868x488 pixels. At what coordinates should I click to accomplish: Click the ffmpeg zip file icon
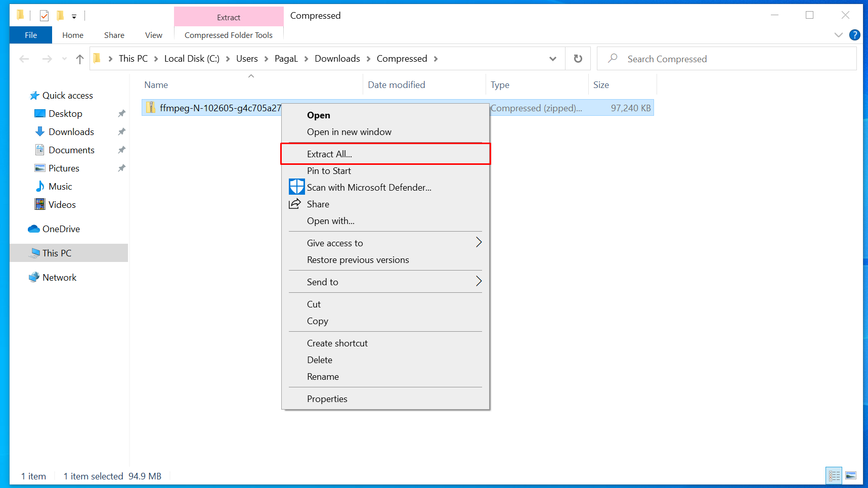tap(151, 108)
